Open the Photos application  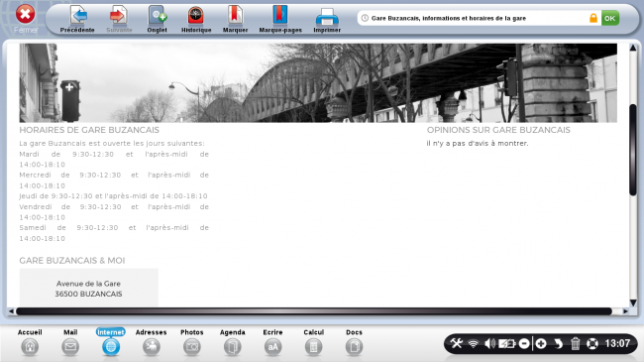pos(192,342)
